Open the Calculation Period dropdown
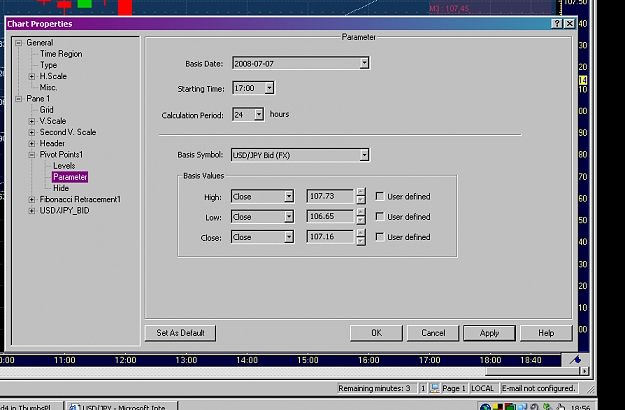 [x=259, y=115]
